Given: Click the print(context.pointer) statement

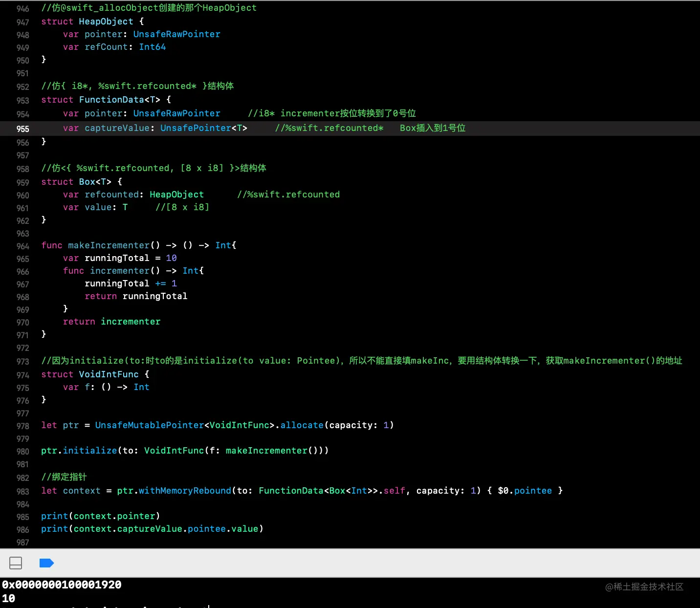Looking at the screenshot, I should [x=101, y=516].
